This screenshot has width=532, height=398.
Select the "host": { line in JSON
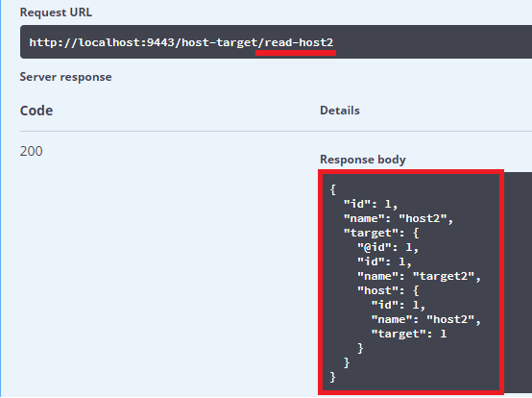coord(388,290)
